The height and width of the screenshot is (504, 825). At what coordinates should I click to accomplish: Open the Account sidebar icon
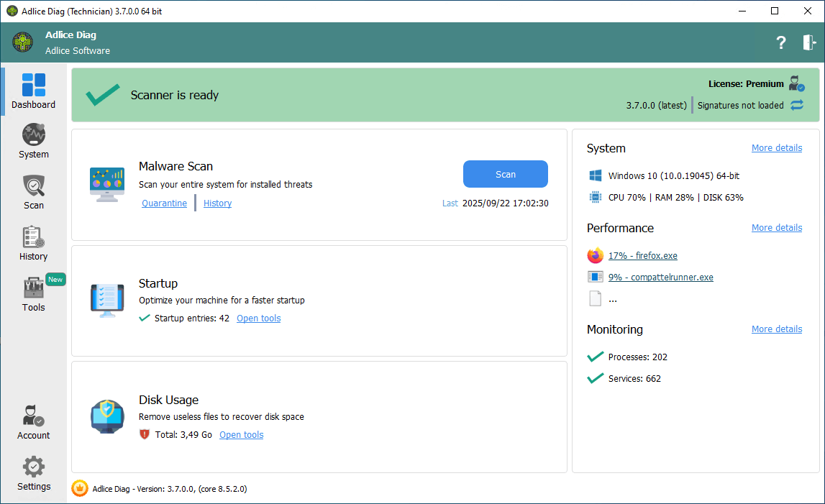pos(33,416)
